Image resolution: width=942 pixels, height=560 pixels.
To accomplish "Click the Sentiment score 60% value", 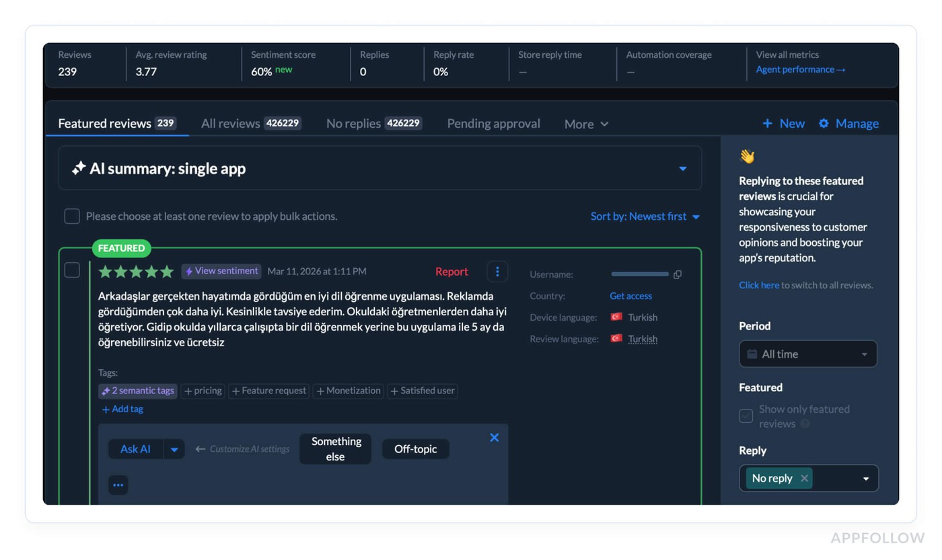I will click(262, 71).
